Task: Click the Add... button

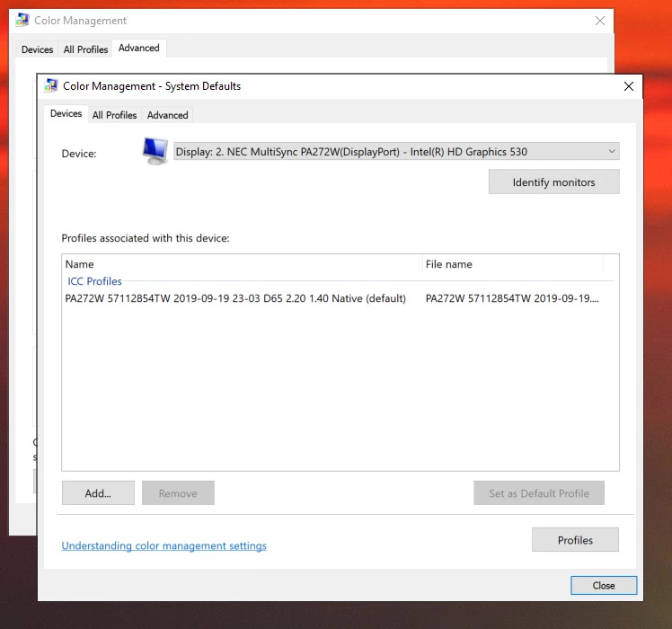Action: click(98, 493)
